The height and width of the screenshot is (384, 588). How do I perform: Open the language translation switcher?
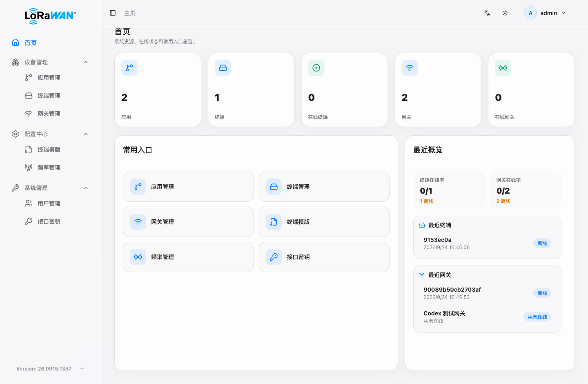pos(487,13)
